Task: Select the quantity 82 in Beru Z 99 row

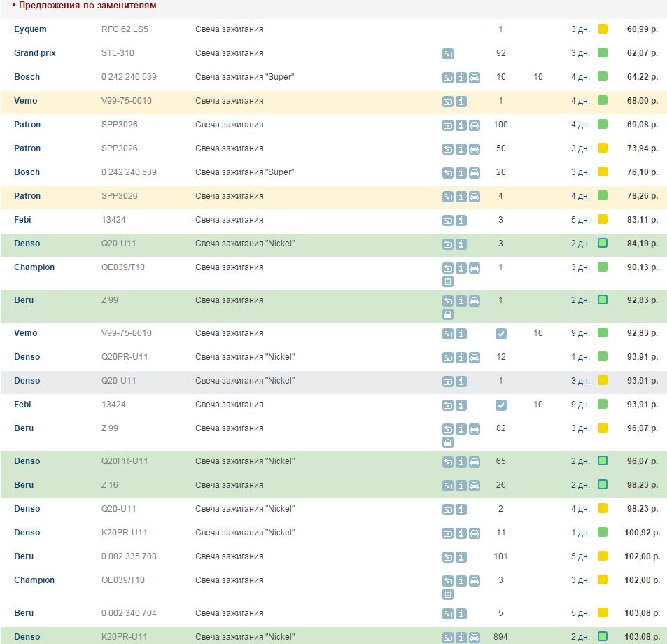Action: point(500,428)
